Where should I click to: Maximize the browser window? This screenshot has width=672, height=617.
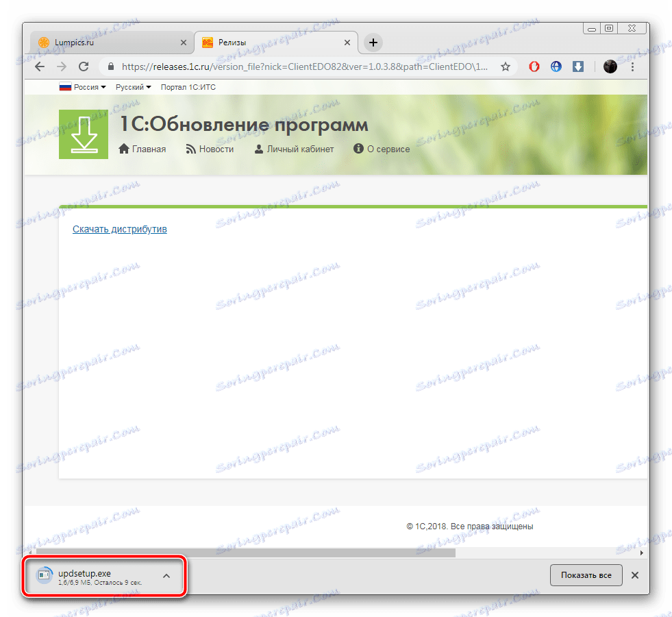pos(608,28)
